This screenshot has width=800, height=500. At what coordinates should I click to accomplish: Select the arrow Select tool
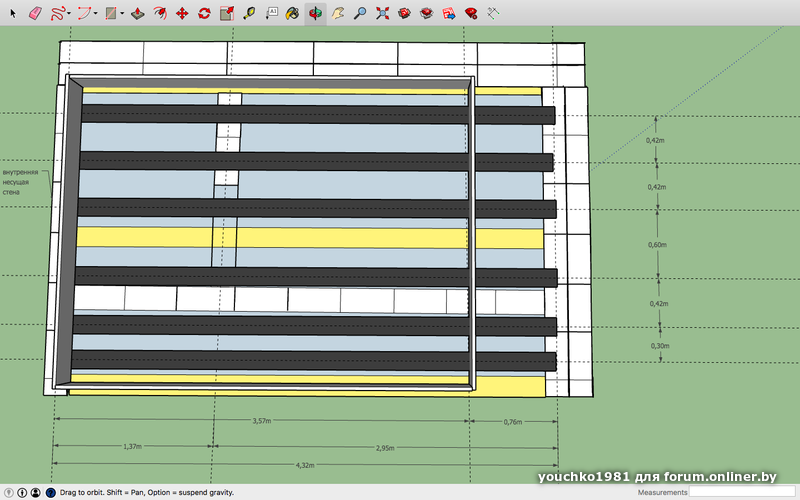coord(10,14)
